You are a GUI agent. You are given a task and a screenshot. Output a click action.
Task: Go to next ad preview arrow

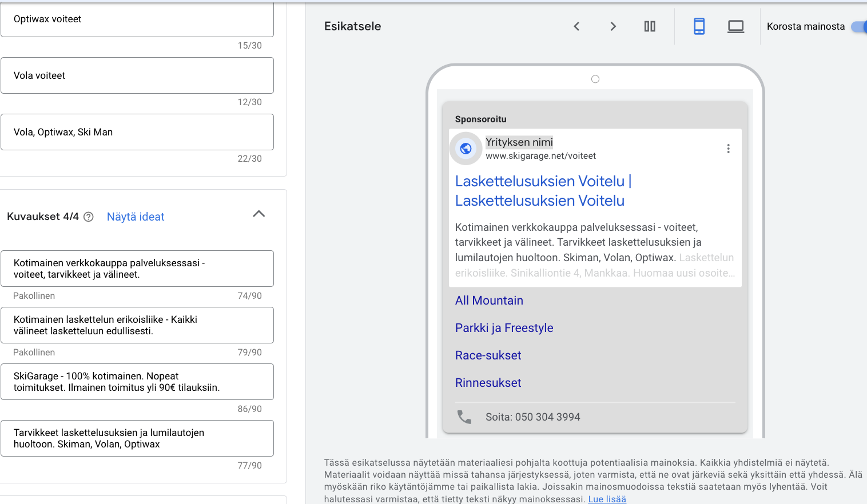coord(613,26)
